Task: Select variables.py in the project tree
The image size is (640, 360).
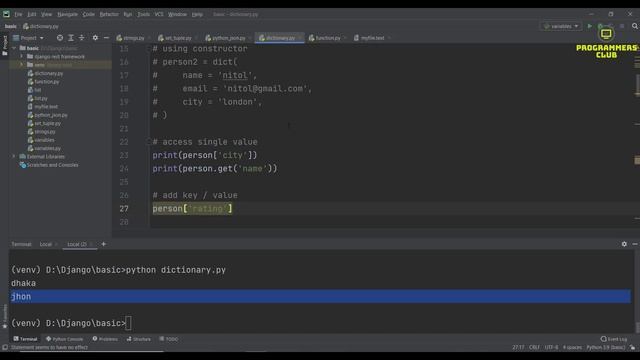Action: click(44, 149)
